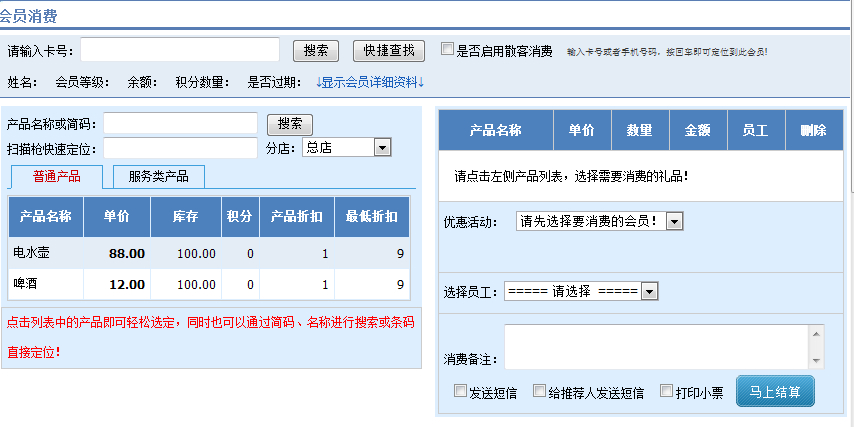Viewport: 854px width, 427px height.
Task: Click the 扫描枪快速定位 input field
Action: coord(180,148)
